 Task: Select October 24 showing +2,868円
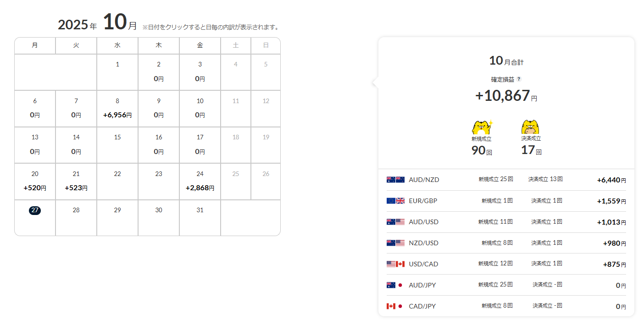200,182
